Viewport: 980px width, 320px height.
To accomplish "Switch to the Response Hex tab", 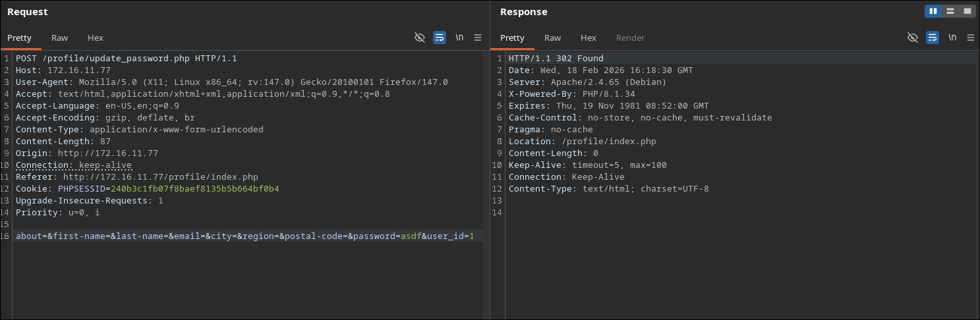I will 589,38.
